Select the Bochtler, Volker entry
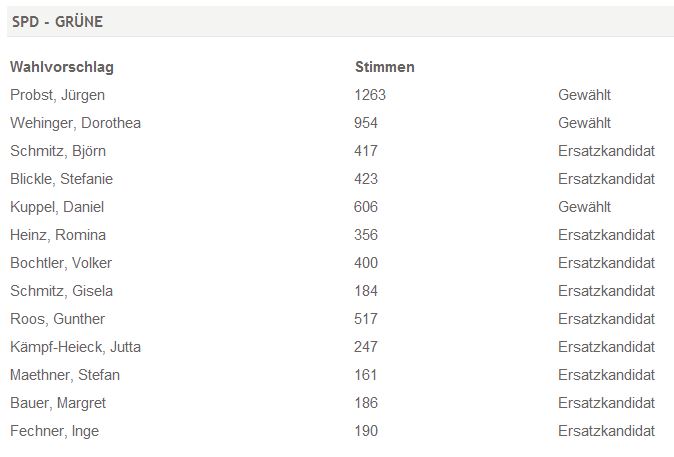674x457 pixels. click(x=61, y=263)
